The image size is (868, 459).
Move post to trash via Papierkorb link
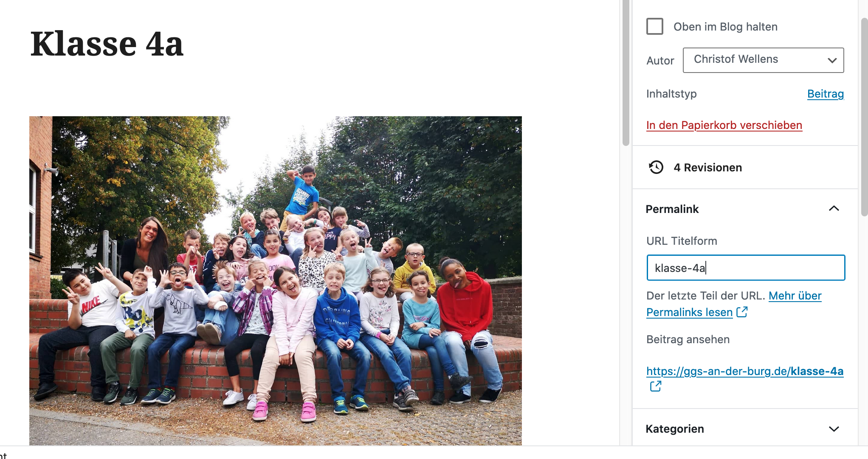(x=724, y=125)
